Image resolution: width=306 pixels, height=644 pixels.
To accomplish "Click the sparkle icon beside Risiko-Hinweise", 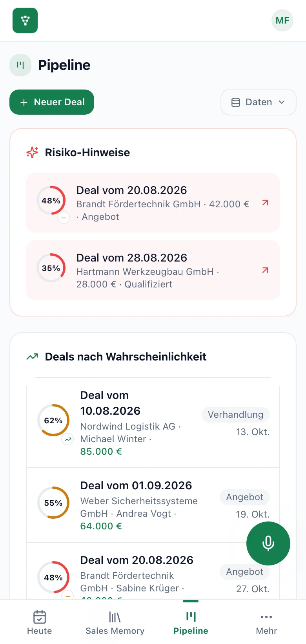I will pyautogui.click(x=32, y=152).
